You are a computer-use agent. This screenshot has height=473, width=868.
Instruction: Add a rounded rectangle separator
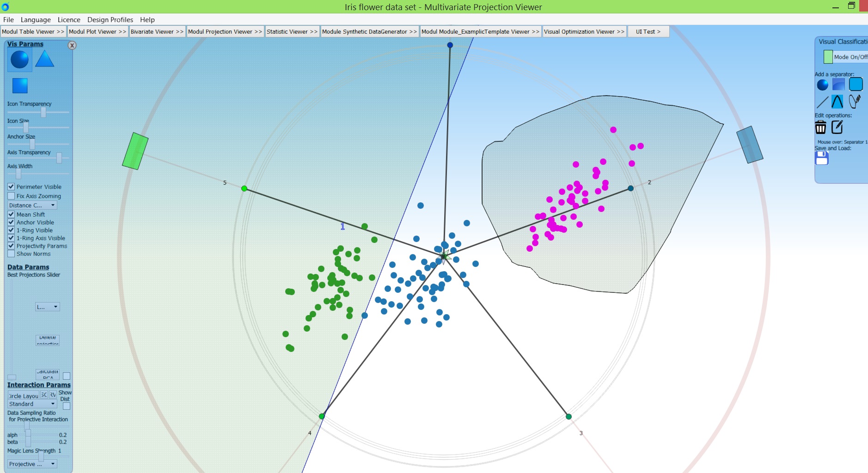856,84
